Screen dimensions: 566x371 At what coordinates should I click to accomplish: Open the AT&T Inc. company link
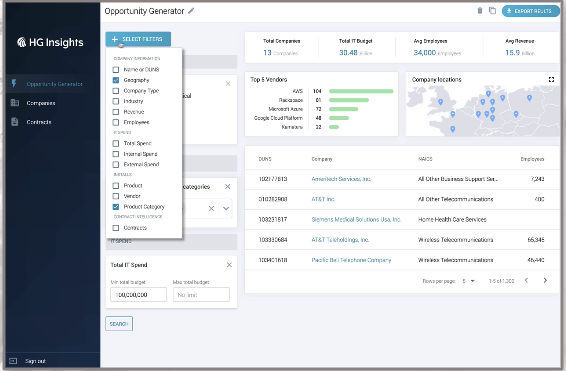click(323, 199)
